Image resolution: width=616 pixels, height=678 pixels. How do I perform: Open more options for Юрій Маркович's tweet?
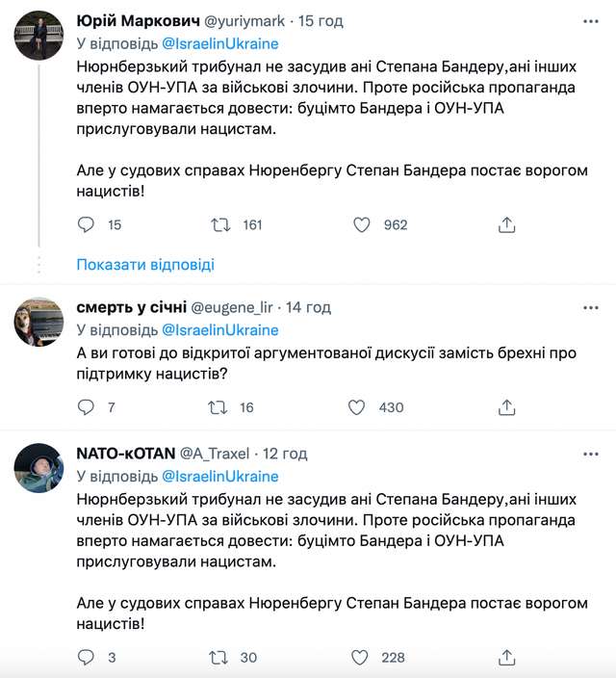(x=588, y=18)
